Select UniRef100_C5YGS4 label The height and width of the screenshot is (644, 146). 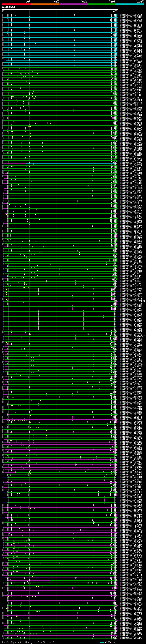coord(131,186)
